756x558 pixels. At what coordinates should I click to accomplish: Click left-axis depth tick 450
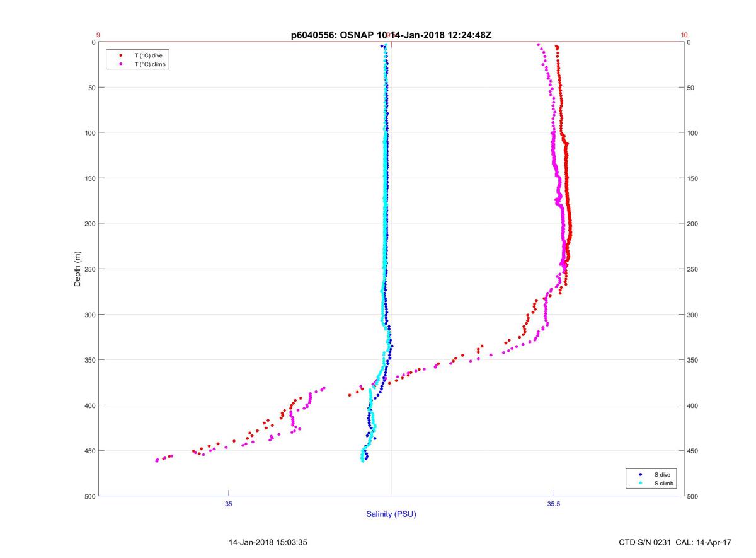(89, 451)
